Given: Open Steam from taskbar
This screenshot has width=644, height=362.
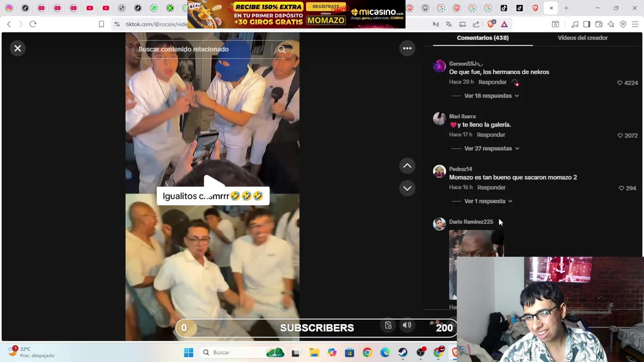Looking at the screenshot, I should pyautogui.click(x=403, y=352).
